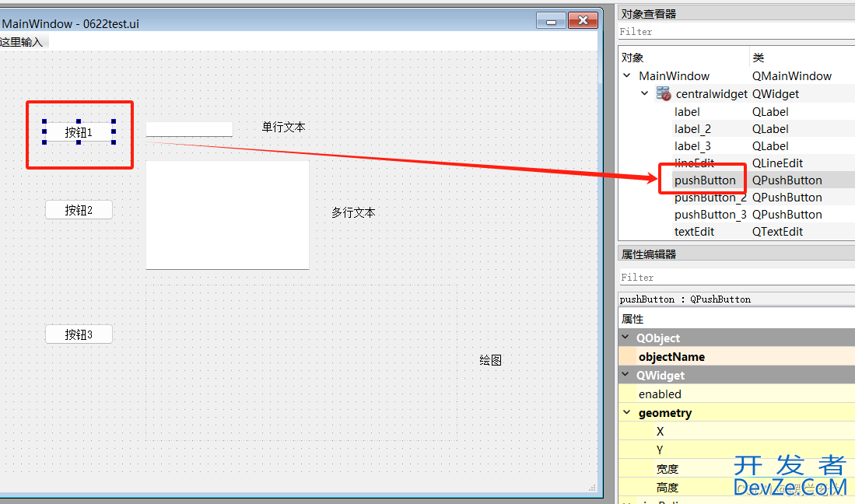
Task: Collapse the QWidget property group
Action: pos(625,375)
